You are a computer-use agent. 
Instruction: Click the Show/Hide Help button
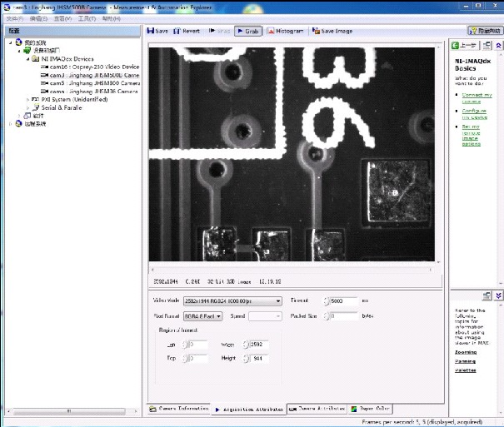point(486,31)
